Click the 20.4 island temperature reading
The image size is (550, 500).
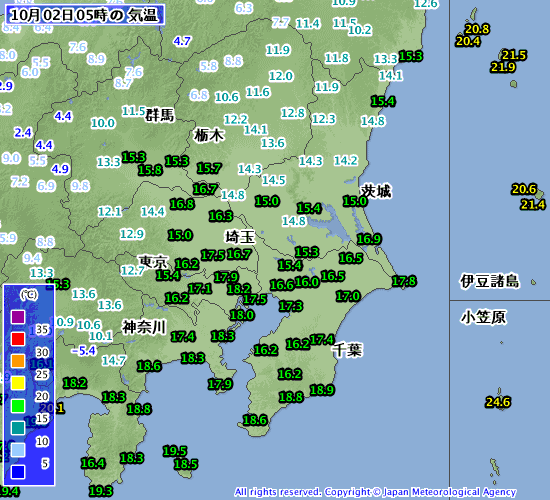pyautogui.click(x=468, y=41)
